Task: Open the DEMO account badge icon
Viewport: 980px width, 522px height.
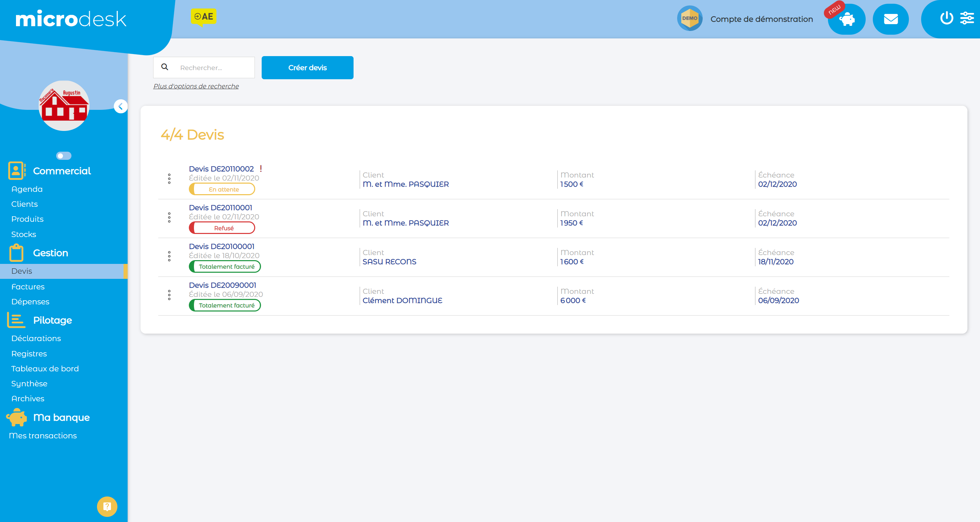Action: (690, 19)
